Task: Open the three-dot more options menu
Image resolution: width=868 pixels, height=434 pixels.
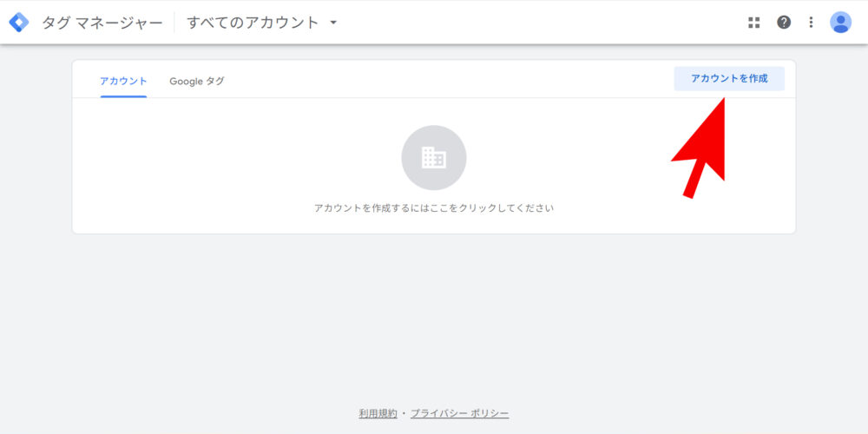Action: click(x=812, y=23)
